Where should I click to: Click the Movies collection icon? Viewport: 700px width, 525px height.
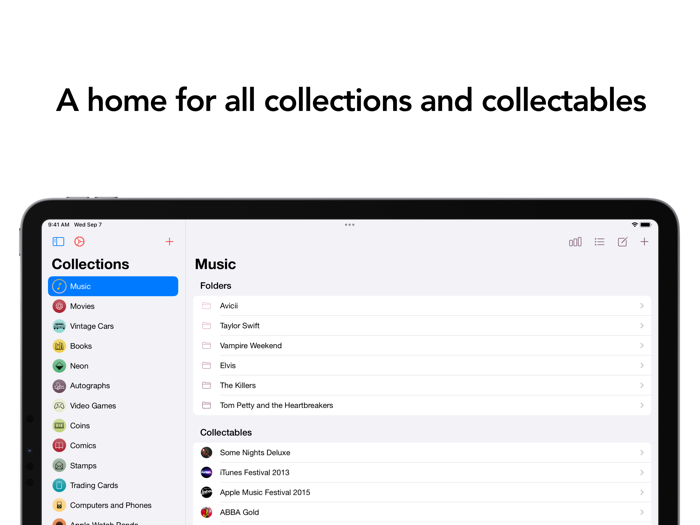tap(59, 306)
